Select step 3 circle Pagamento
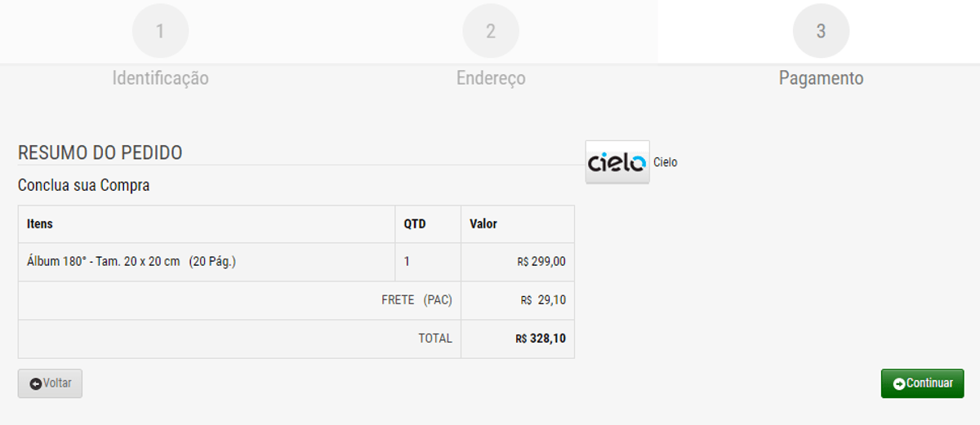980x425 pixels. (821, 31)
